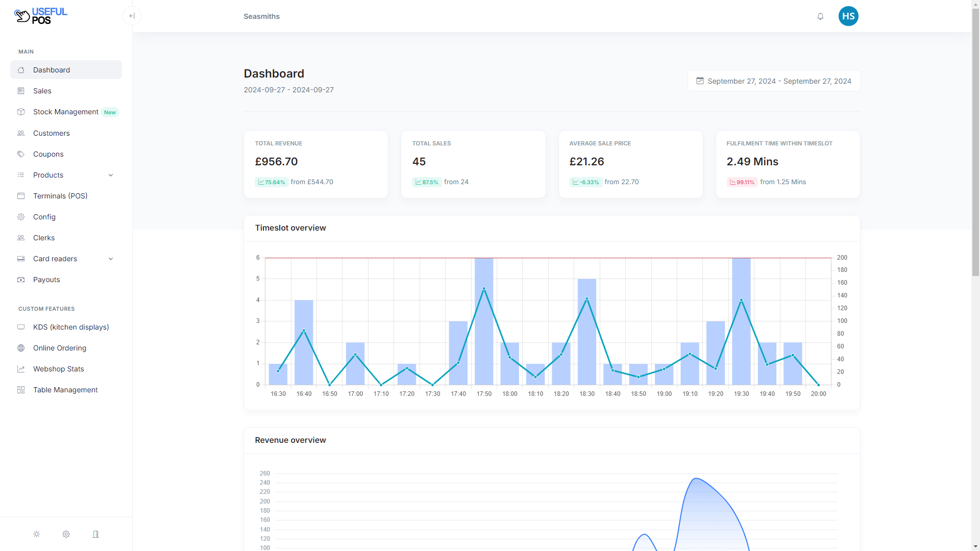Open Table Management
Screen dimensions: 980x551
66,390
